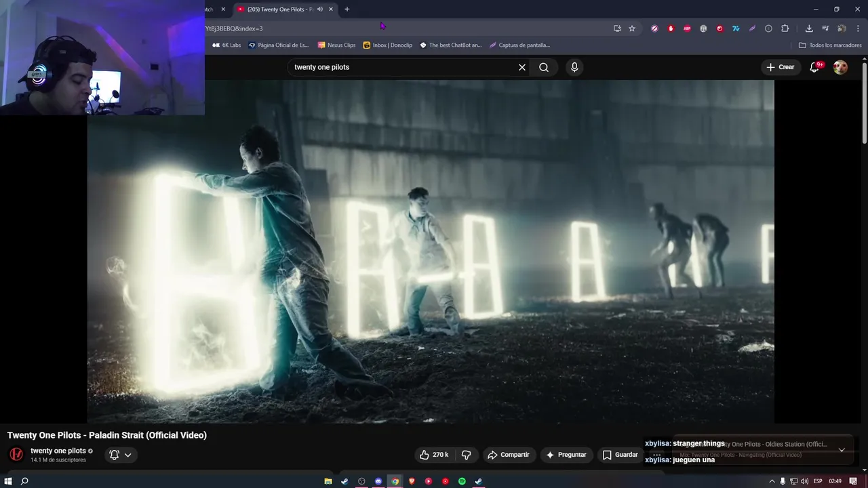
Task: Activate voice search microphone icon
Action: point(574,67)
